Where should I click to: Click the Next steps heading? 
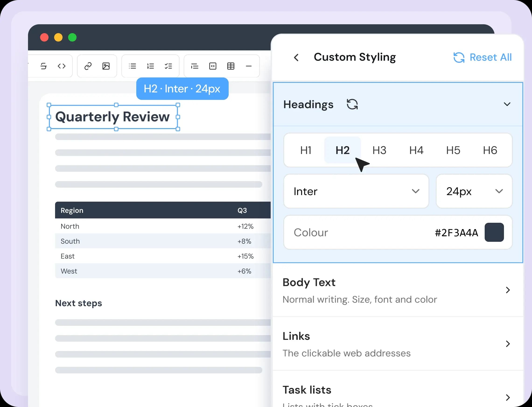point(78,303)
